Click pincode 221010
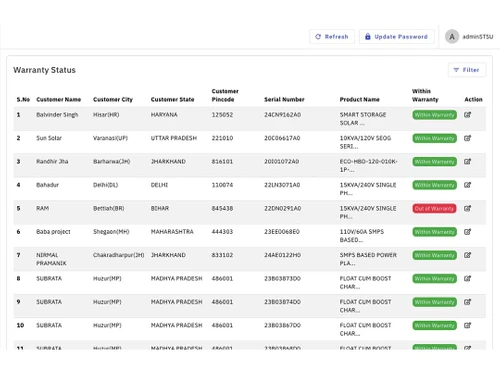 (222, 138)
